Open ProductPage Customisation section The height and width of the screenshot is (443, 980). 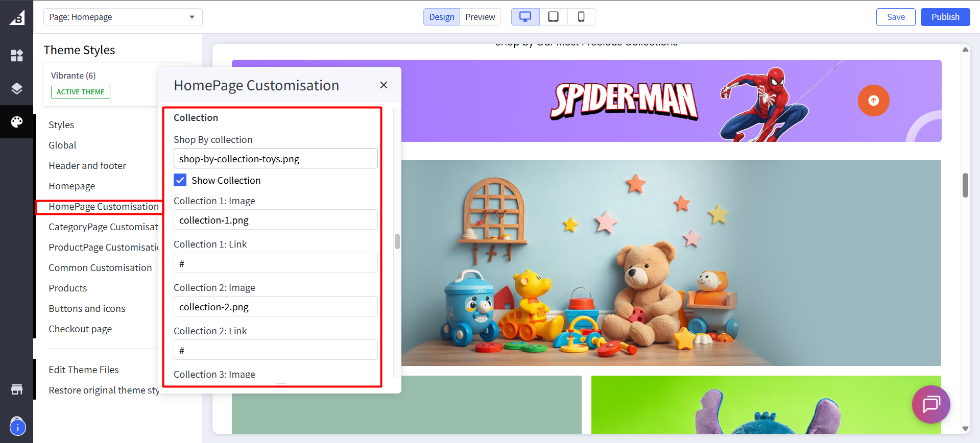point(104,248)
